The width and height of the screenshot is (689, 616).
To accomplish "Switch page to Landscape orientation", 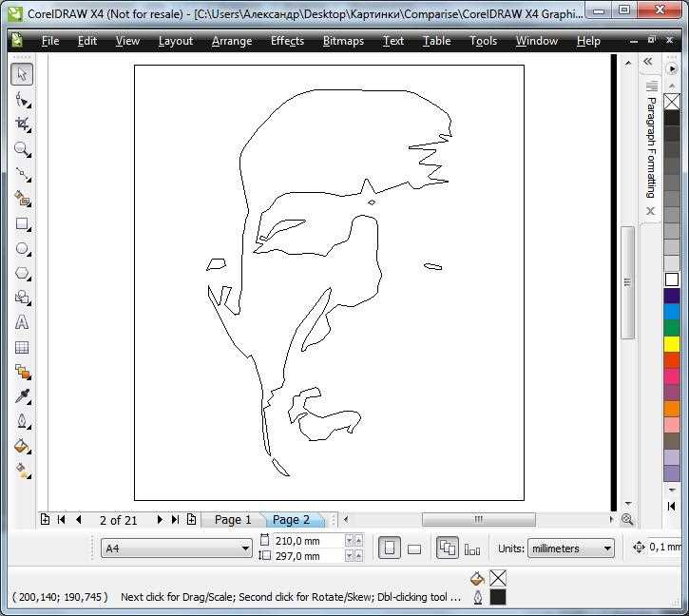I will [414, 549].
